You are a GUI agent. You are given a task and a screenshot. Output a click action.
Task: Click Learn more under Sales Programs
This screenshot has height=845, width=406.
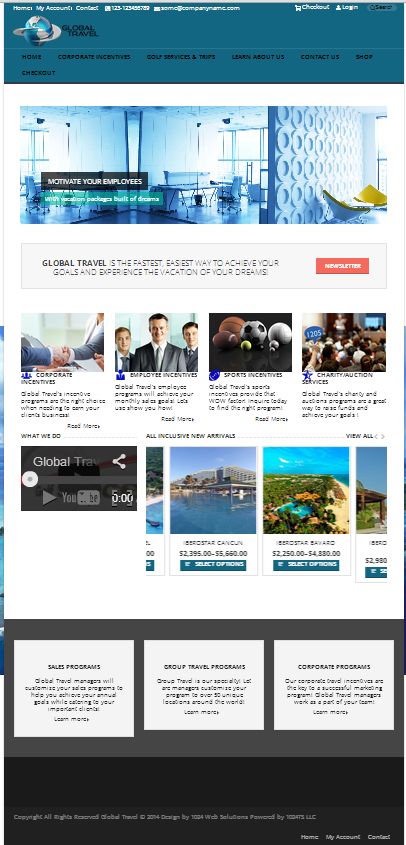[71, 719]
